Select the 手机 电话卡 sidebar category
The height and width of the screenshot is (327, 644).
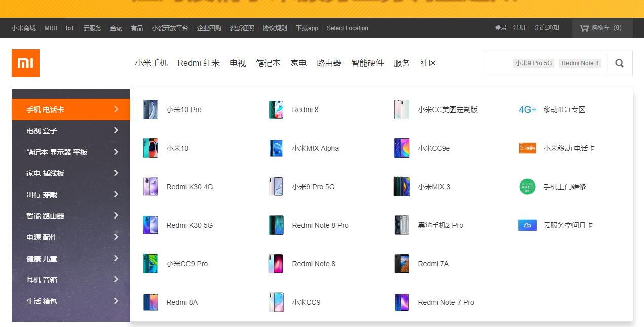pos(71,110)
